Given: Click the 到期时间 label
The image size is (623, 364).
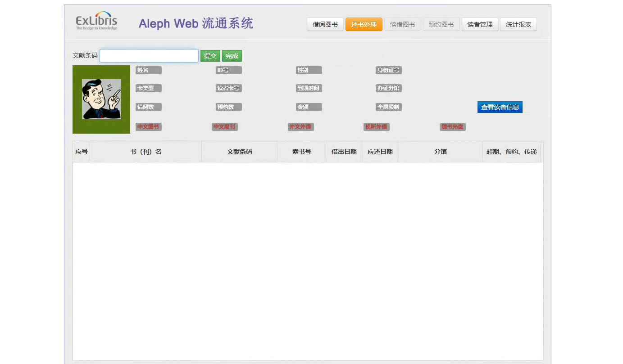Looking at the screenshot, I should (x=309, y=88).
